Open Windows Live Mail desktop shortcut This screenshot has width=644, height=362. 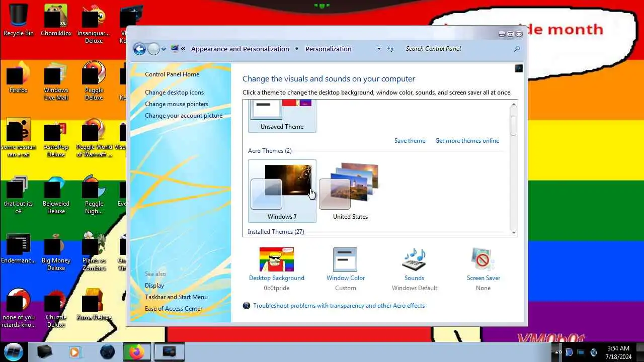(56, 80)
